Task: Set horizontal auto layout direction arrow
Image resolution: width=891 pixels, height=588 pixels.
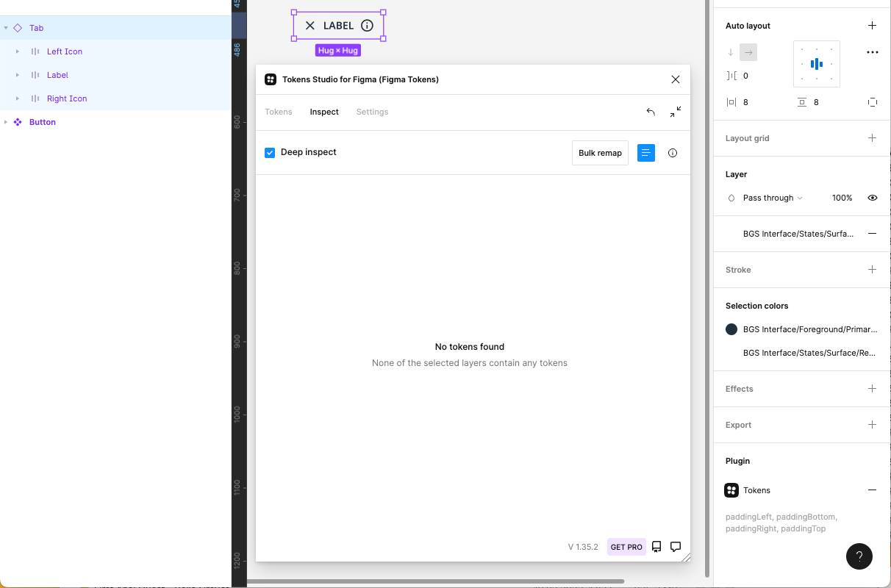Action: pyautogui.click(x=748, y=52)
